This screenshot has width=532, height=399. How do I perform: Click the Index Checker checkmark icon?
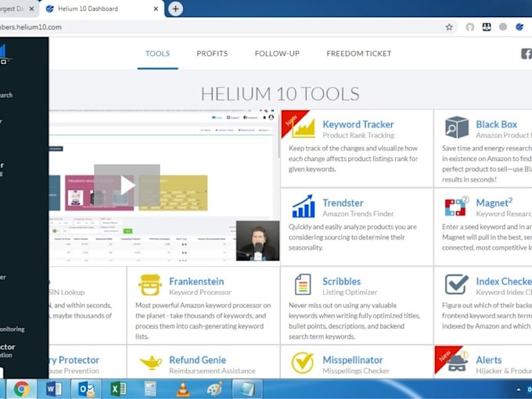(x=457, y=284)
